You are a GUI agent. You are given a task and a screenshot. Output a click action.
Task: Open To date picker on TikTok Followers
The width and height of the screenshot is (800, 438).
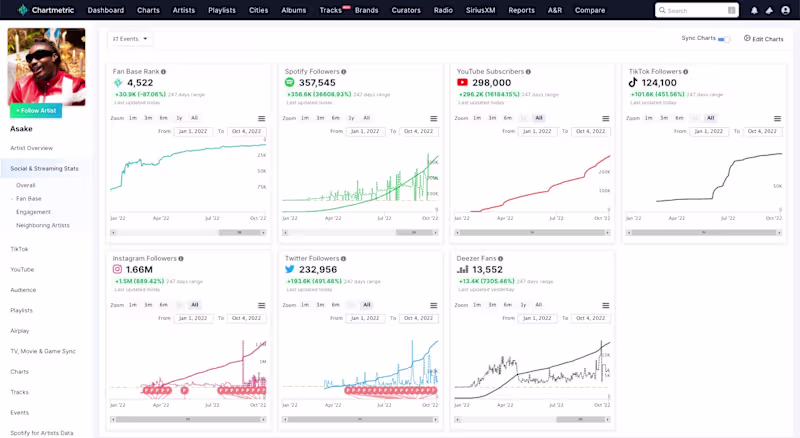[762, 131]
